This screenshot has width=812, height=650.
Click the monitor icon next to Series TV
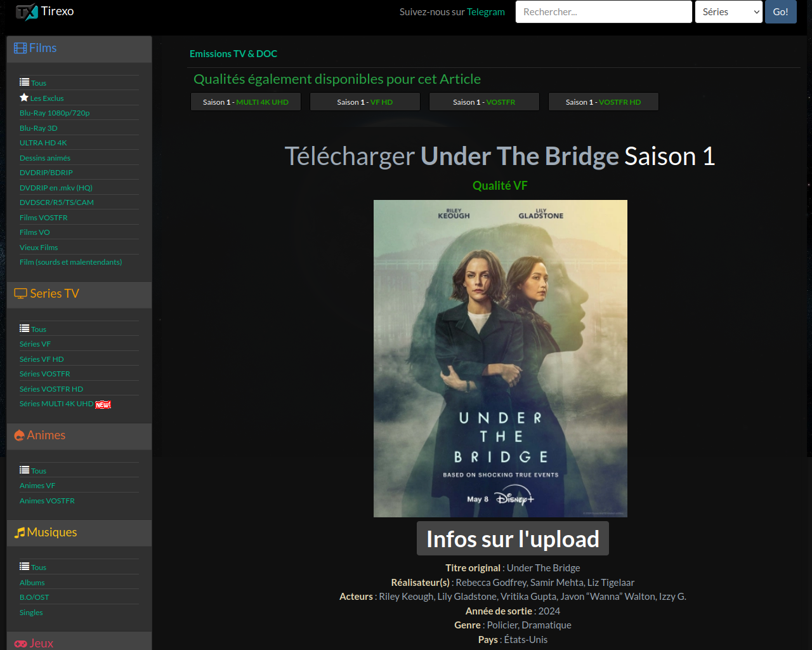click(x=21, y=293)
